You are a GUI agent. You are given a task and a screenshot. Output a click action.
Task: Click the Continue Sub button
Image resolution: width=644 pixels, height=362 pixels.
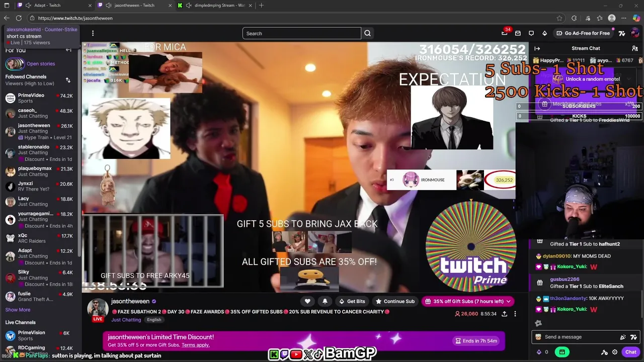[395, 301]
